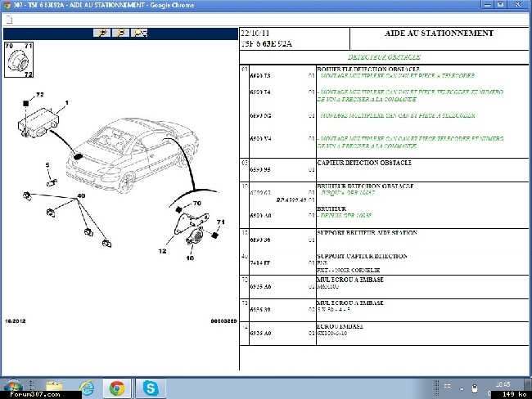This screenshot has width=532, height=399.
Task: Click the diagram reference number 06003289
Action: point(223,321)
